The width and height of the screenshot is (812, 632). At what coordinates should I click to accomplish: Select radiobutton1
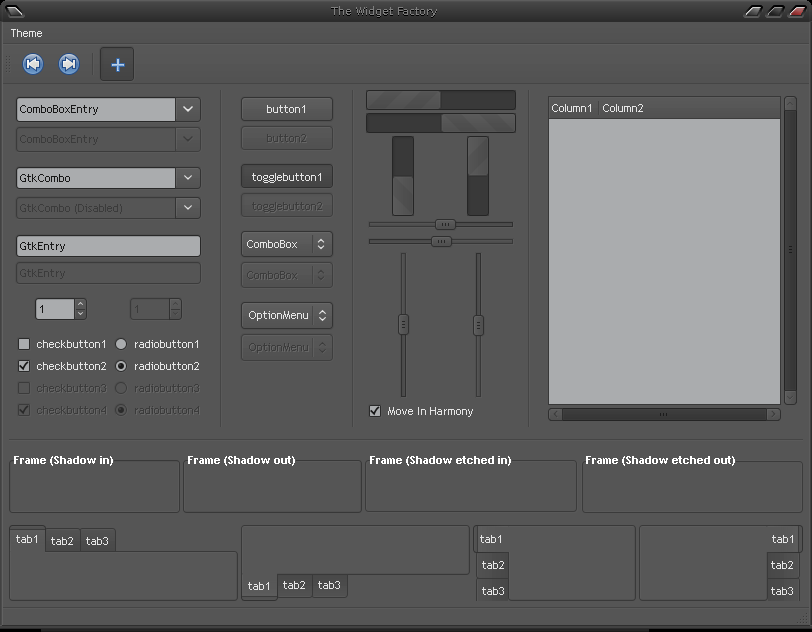121,344
